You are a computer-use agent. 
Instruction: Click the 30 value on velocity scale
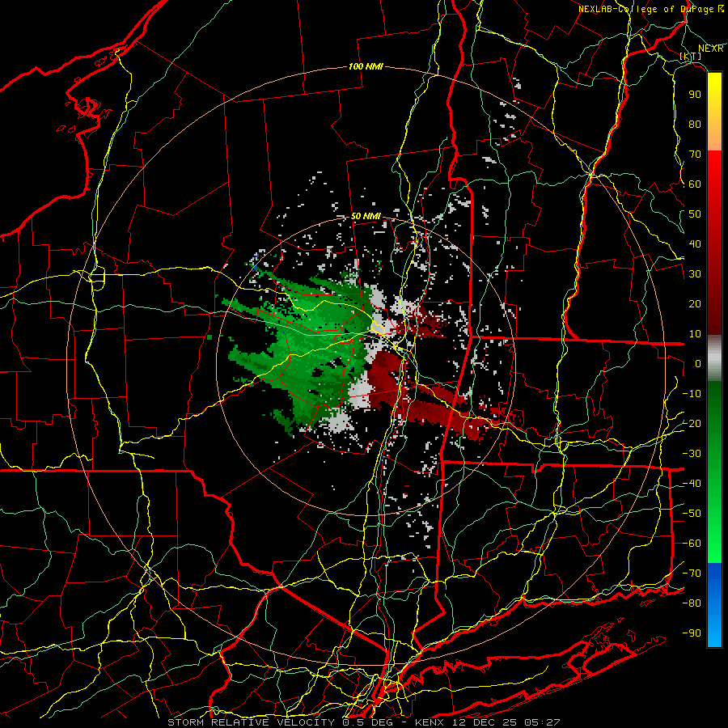click(695, 274)
